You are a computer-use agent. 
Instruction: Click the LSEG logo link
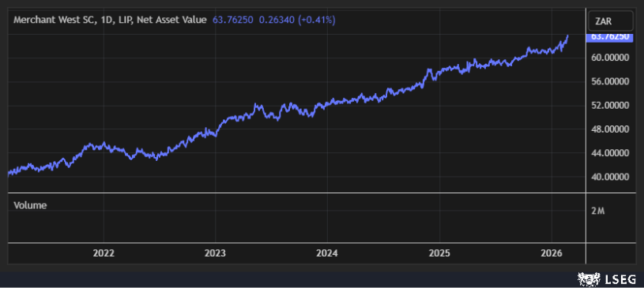[x=607, y=279]
